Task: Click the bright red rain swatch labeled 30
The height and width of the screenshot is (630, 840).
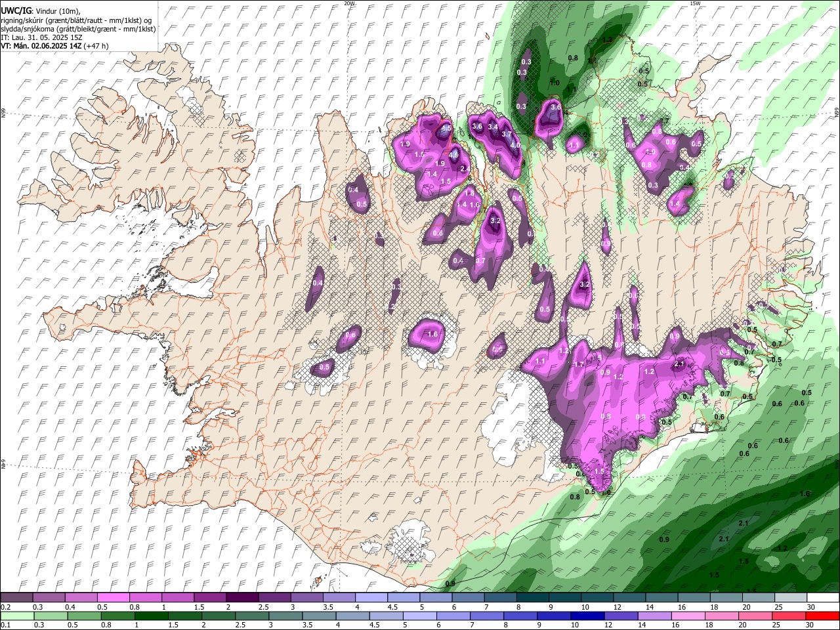Action: click(823, 616)
